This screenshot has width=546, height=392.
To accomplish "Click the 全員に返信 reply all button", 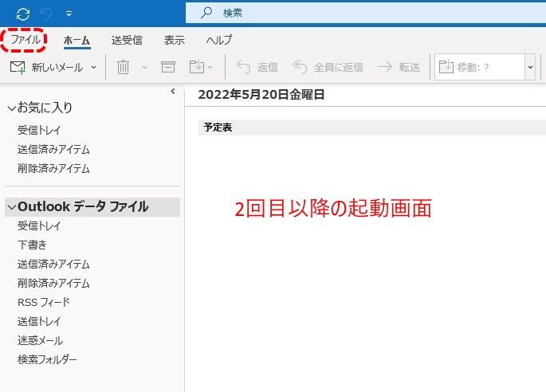I will click(x=328, y=67).
